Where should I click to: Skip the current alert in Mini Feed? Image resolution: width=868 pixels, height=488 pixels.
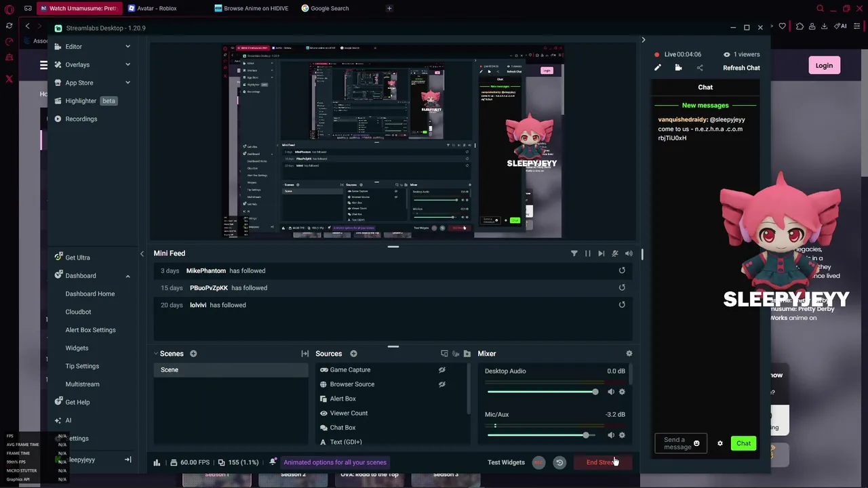click(601, 253)
